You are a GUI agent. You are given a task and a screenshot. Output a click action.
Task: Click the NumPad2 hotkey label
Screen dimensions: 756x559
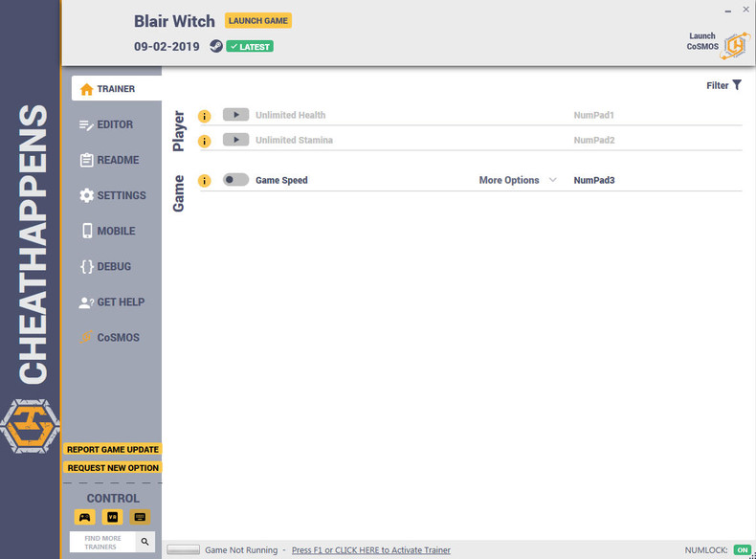pyautogui.click(x=594, y=140)
